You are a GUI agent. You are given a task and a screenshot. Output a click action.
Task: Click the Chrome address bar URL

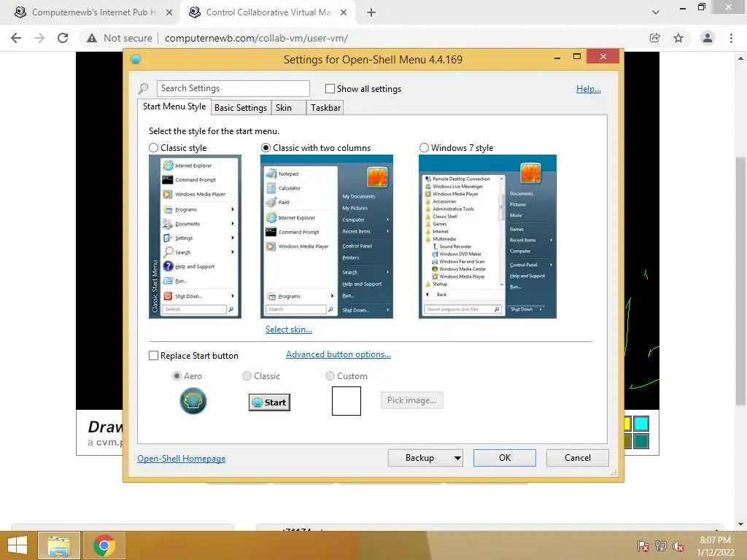(256, 38)
